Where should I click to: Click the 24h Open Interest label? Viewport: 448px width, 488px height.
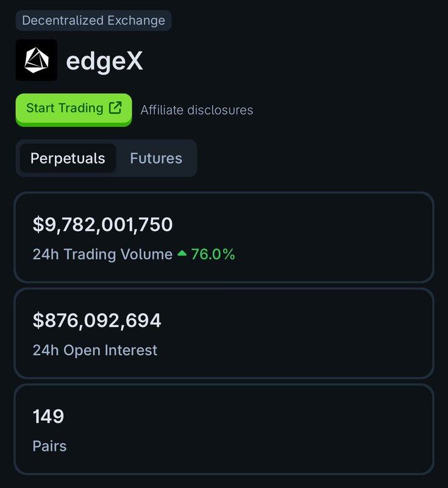95,350
